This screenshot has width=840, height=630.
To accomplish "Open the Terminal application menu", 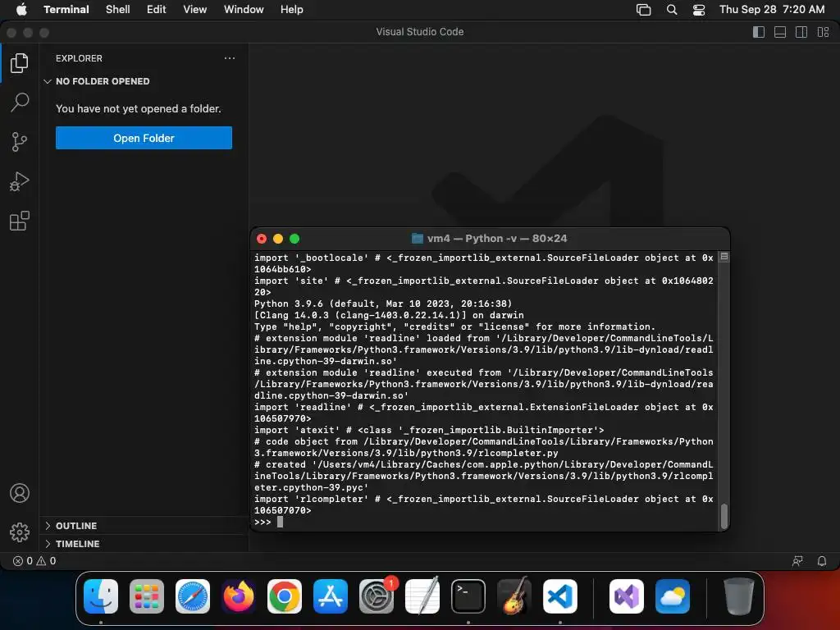I will coord(66,9).
